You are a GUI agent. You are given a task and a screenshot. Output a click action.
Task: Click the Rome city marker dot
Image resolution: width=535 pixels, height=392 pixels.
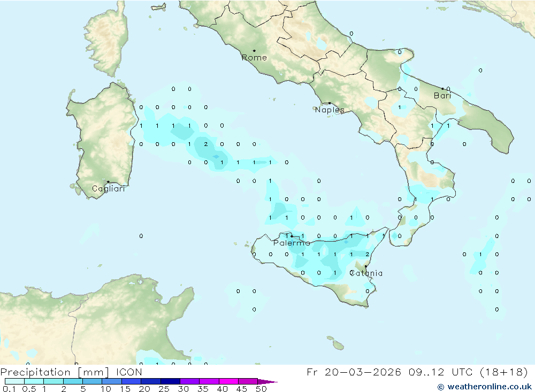click(254, 51)
